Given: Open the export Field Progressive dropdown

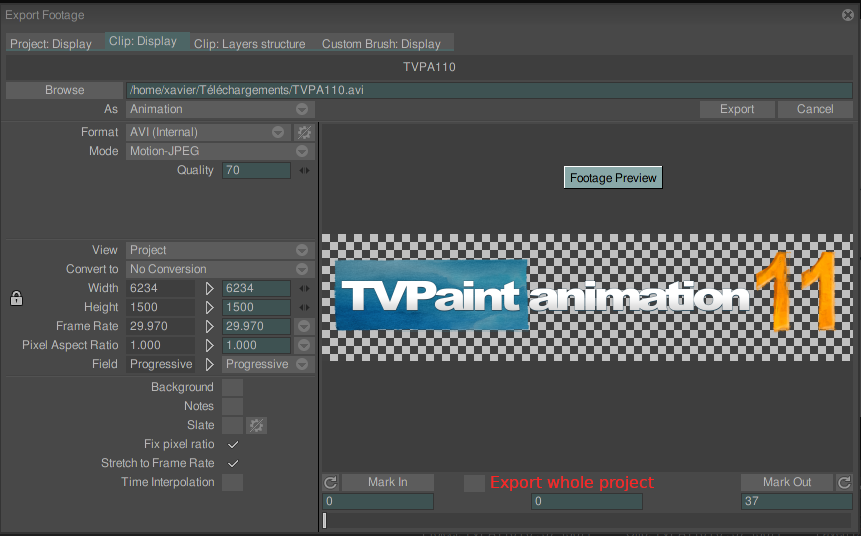Looking at the screenshot, I should [x=268, y=364].
